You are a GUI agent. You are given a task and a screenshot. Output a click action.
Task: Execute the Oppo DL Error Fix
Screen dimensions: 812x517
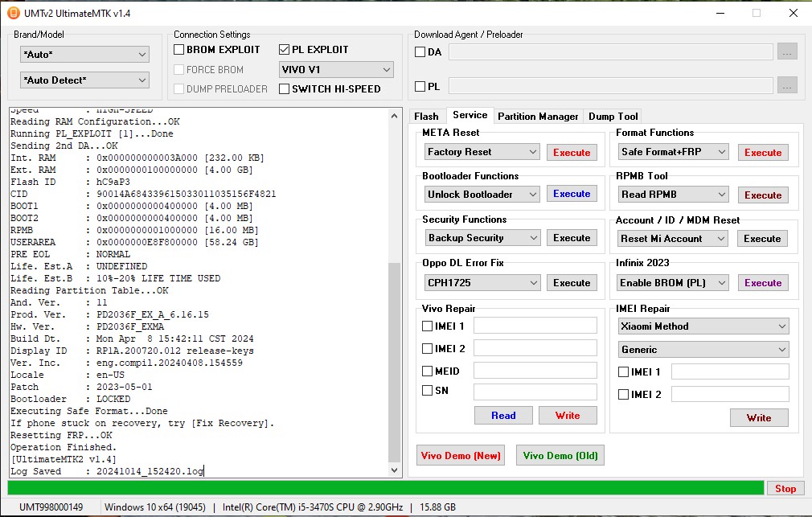[572, 283]
